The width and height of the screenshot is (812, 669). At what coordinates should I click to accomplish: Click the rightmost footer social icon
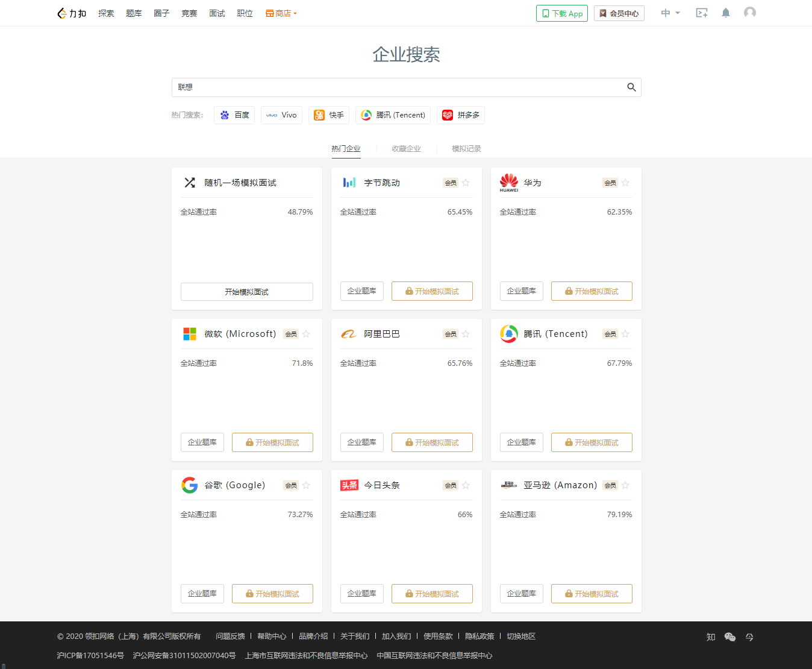pos(749,637)
